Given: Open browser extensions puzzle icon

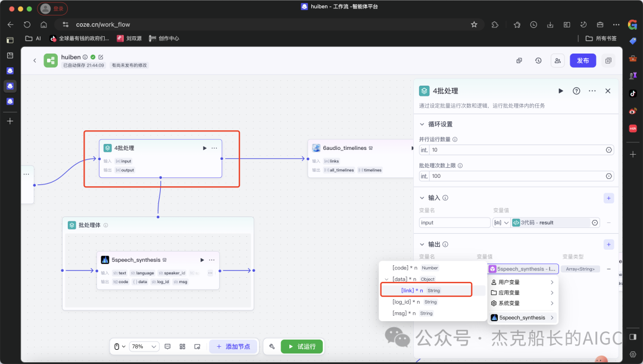Looking at the screenshot, I should point(495,24).
